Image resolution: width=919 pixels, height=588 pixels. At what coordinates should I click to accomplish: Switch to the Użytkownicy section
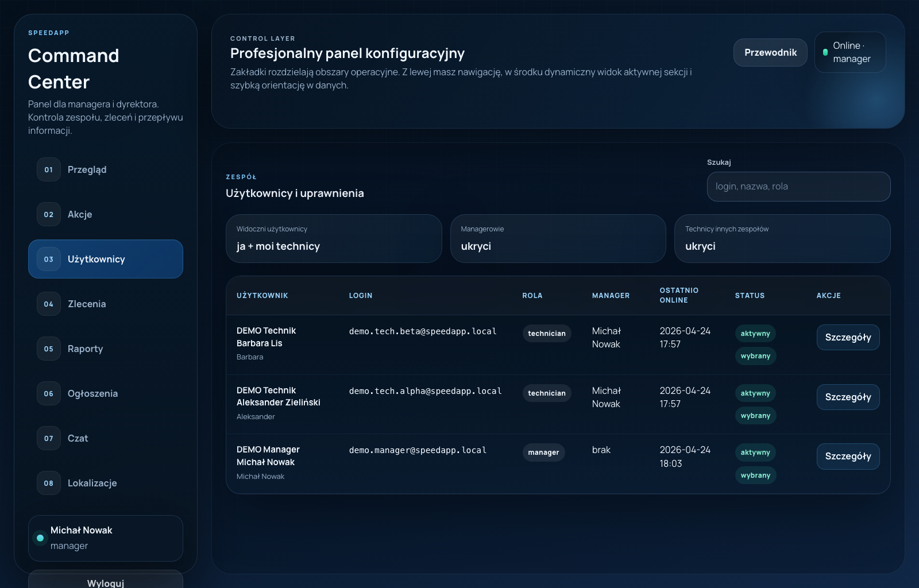pos(106,259)
